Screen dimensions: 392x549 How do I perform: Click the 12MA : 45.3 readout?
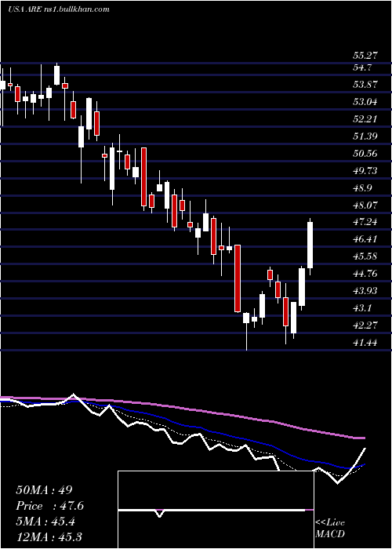click(x=49, y=536)
